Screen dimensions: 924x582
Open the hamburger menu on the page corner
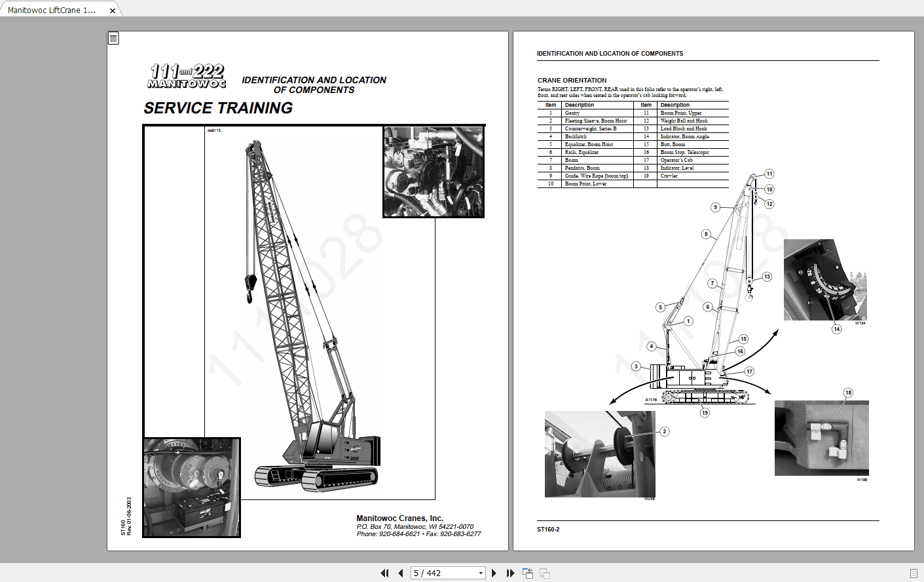pos(113,38)
